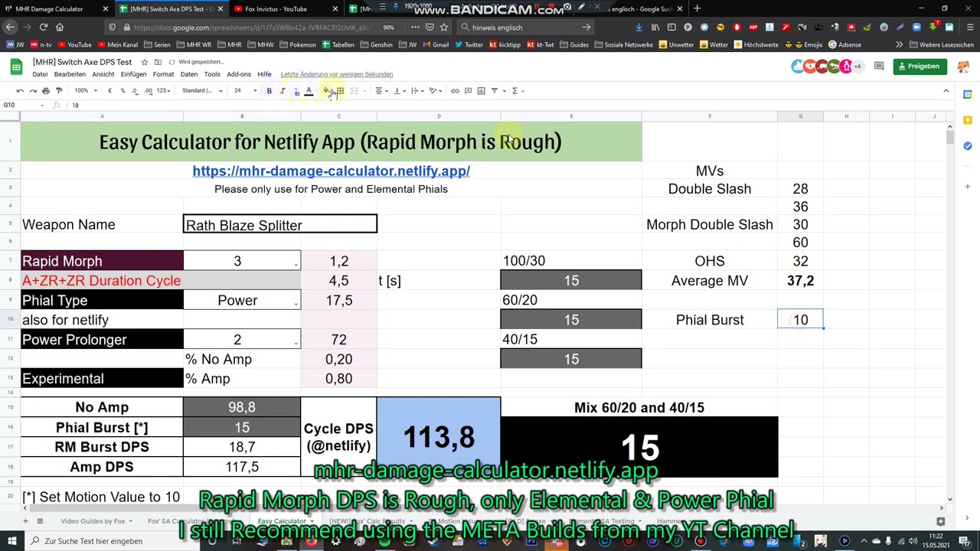Viewport: 980px width, 551px height.
Task: Open the all sheets list icon
Action: point(40,521)
